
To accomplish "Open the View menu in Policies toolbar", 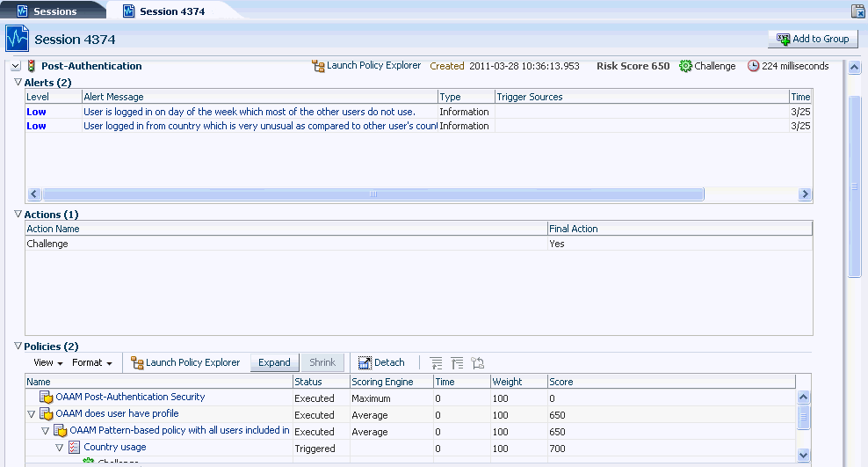I will coord(48,362).
